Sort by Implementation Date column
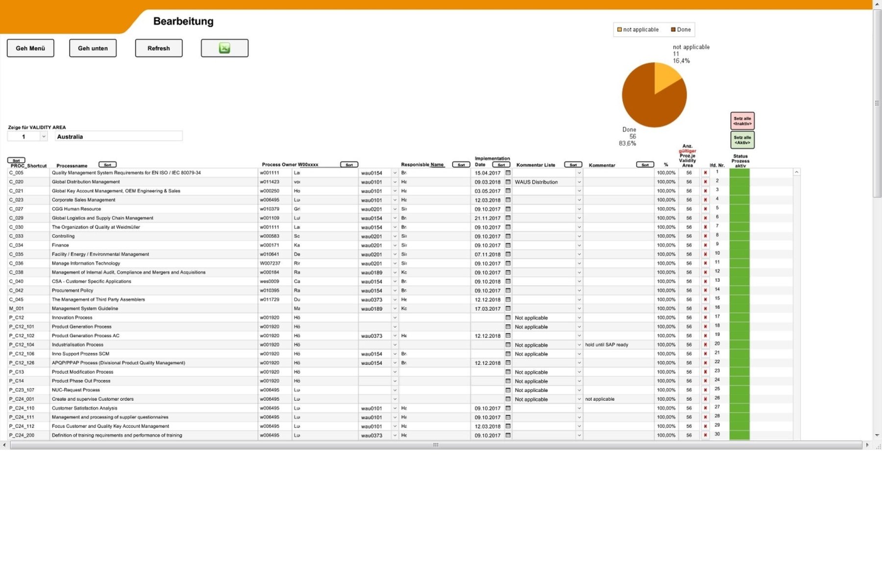 click(x=501, y=165)
